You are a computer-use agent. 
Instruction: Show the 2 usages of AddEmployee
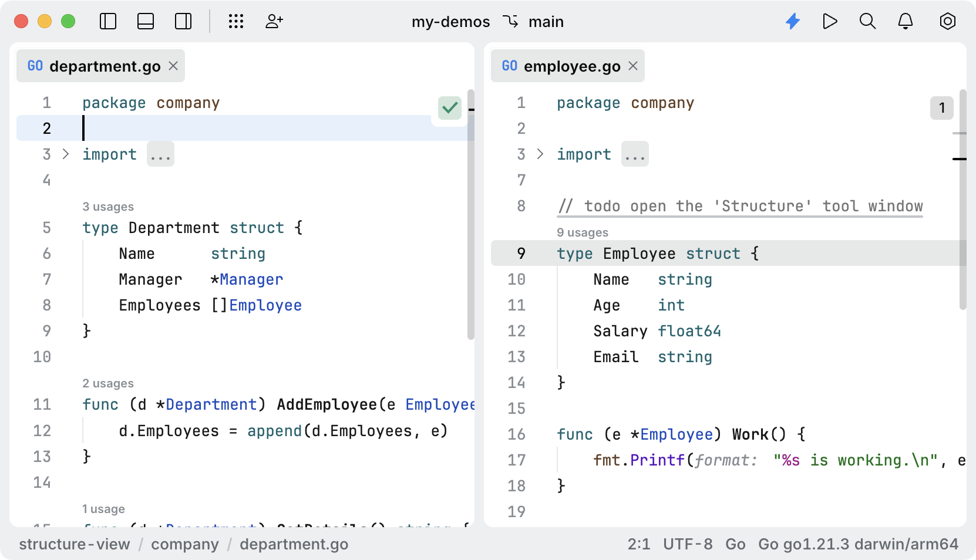(108, 383)
